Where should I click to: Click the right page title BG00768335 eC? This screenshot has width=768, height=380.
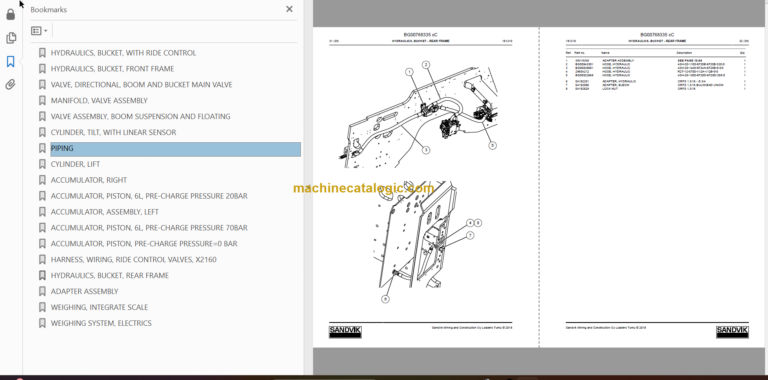(x=657, y=35)
